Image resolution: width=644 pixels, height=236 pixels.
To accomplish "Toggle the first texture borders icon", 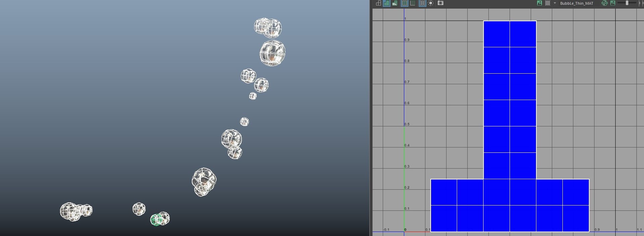I will point(405,3).
